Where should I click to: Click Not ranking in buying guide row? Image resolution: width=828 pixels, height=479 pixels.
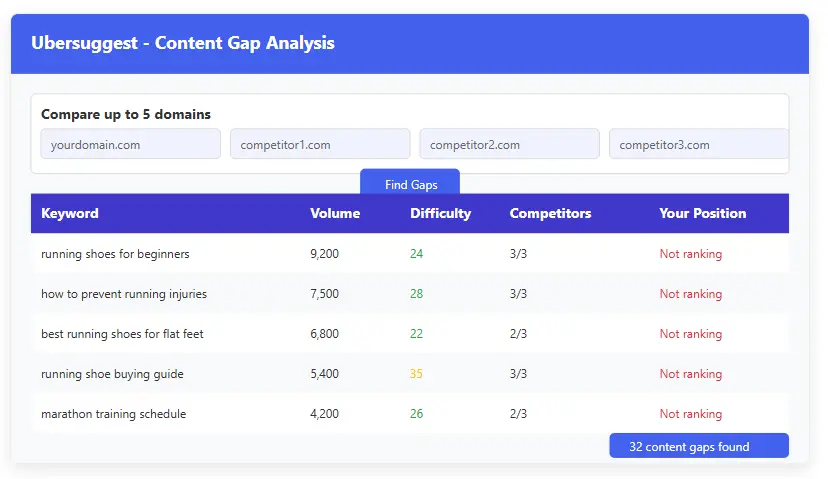691,374
